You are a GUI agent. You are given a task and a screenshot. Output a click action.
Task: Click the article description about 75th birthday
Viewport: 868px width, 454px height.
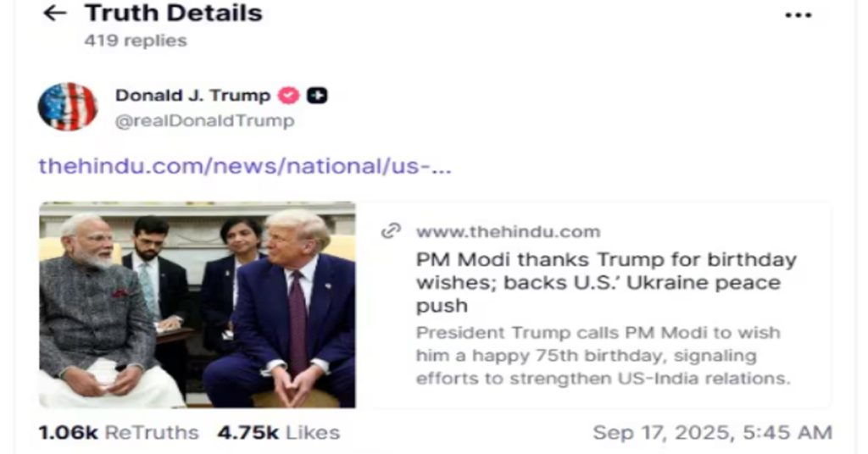tap(603, 356)
